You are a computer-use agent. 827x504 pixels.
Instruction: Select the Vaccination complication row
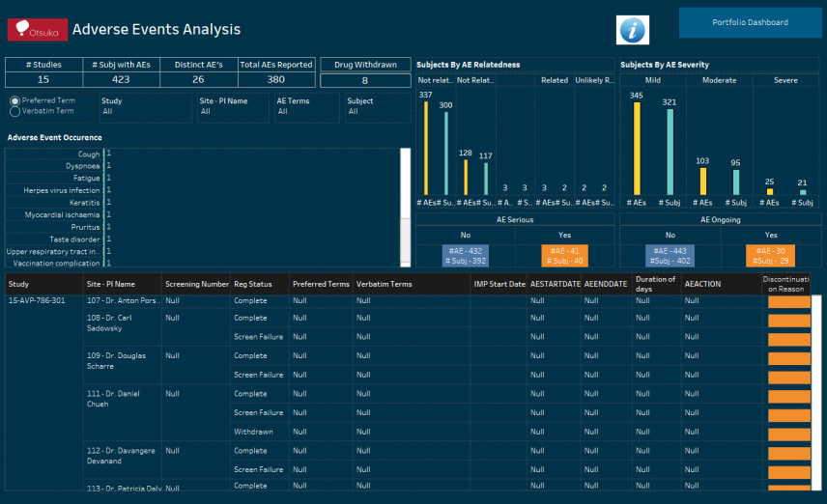coord(56,263)
